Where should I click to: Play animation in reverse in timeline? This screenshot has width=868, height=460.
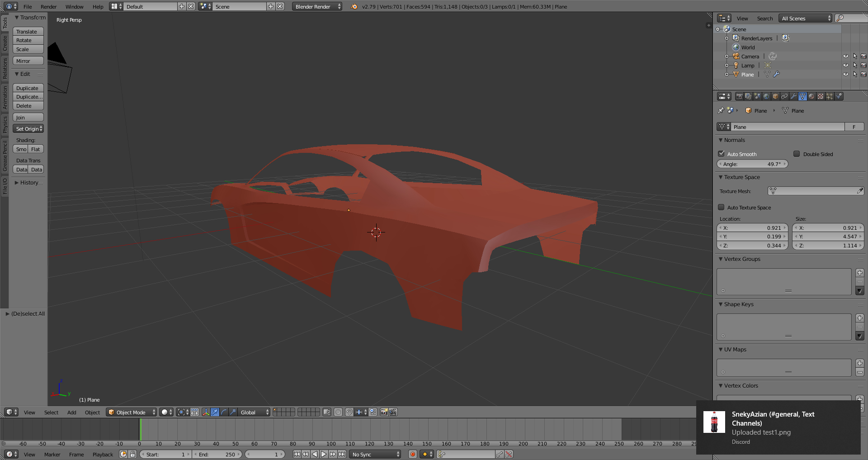(315, 454)
